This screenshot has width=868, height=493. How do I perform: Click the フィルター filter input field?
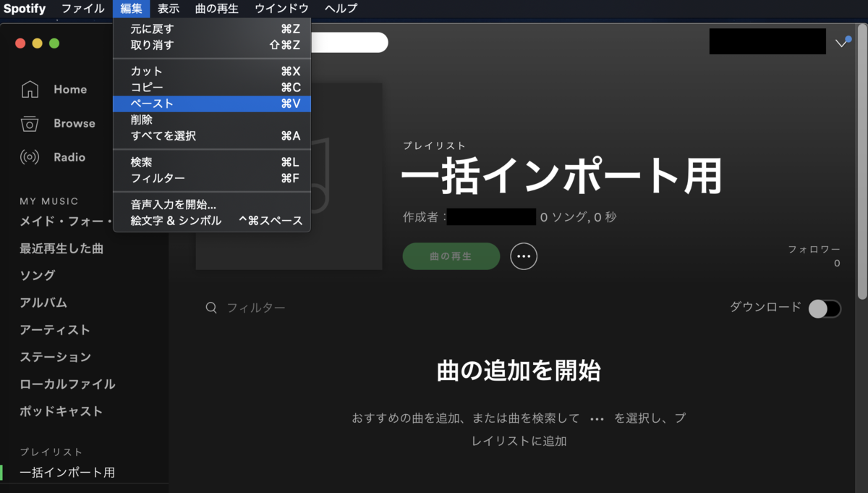pos(256,308)
